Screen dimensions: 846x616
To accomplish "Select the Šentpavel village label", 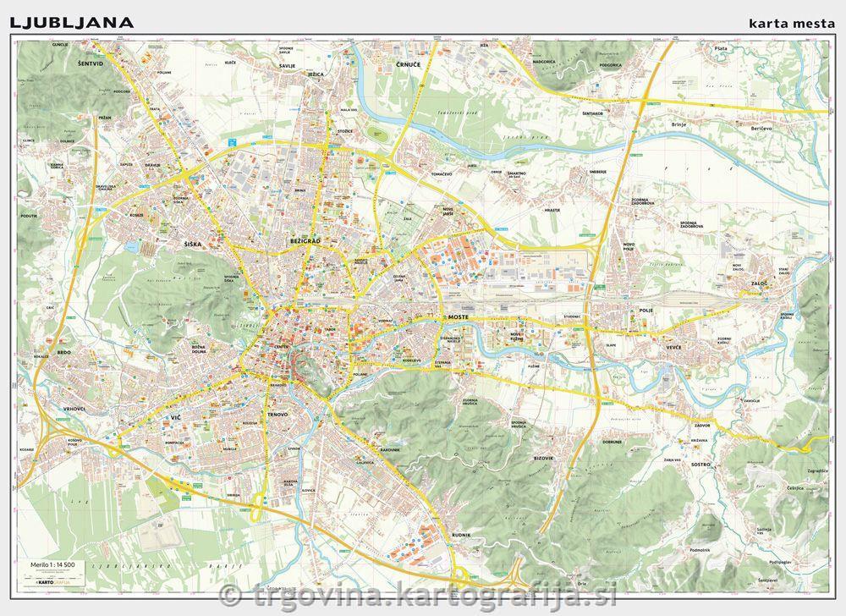I will (769, 580).
